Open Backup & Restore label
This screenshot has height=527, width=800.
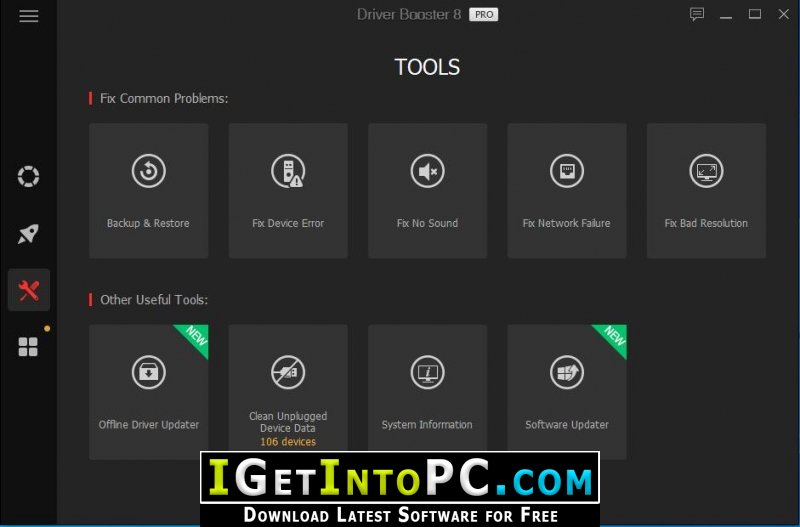[148, 223]
